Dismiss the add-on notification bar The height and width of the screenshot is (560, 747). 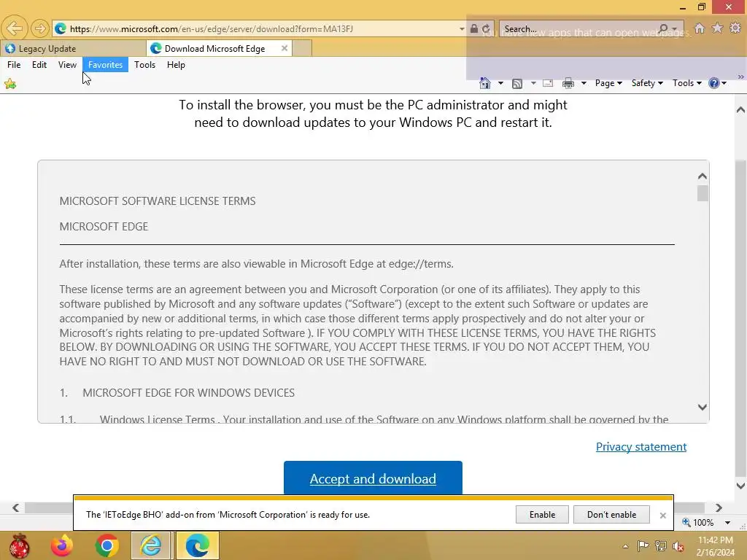tap(662, 516)
